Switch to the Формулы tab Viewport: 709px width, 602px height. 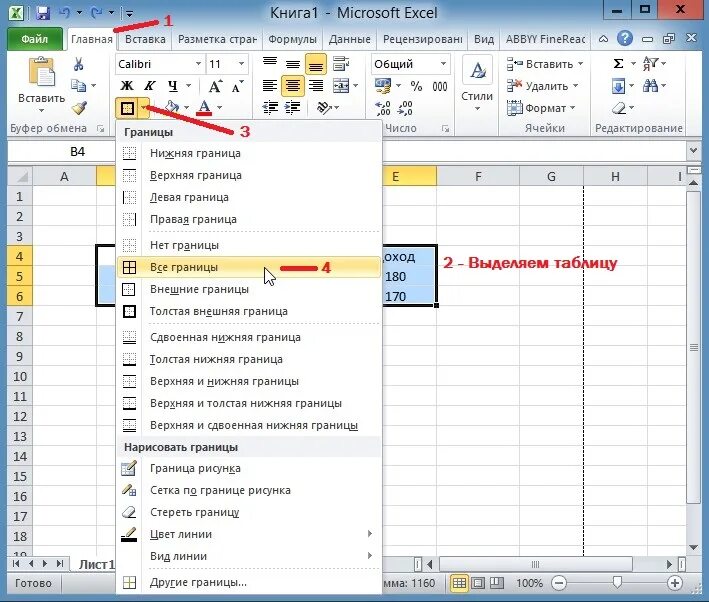point(292,39)
